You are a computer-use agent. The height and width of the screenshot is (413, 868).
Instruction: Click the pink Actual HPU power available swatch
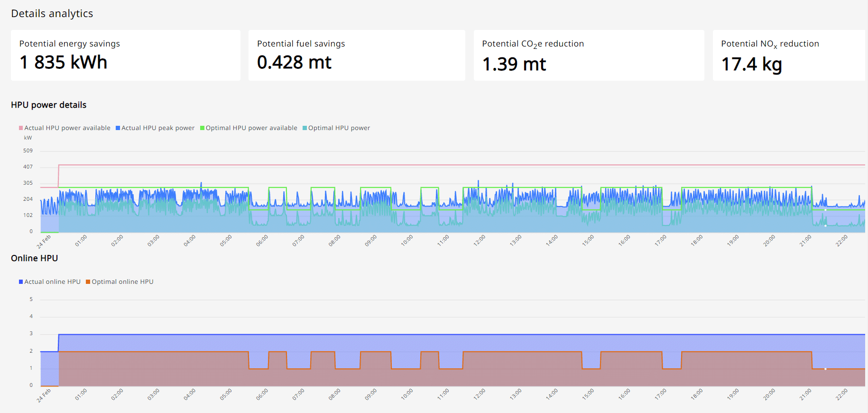(x=21, y=128)
